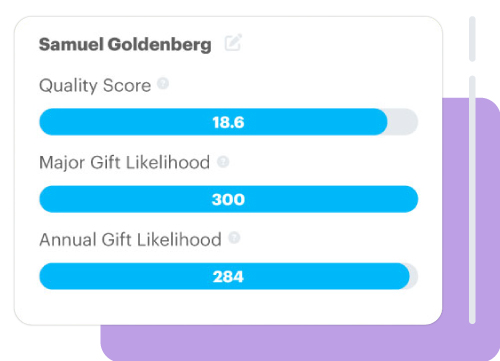Click the Annual Gift Likelihood label
This screenshot has height=361, width=500.
click(130, 240)
